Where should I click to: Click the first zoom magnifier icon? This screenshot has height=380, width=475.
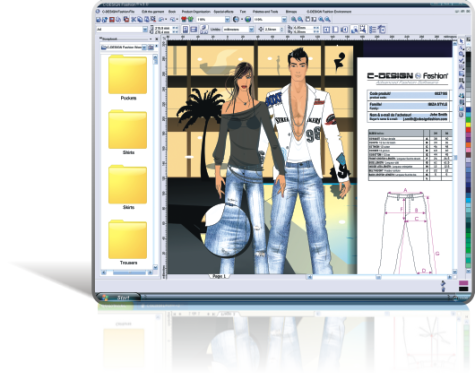tap(294, 19)
